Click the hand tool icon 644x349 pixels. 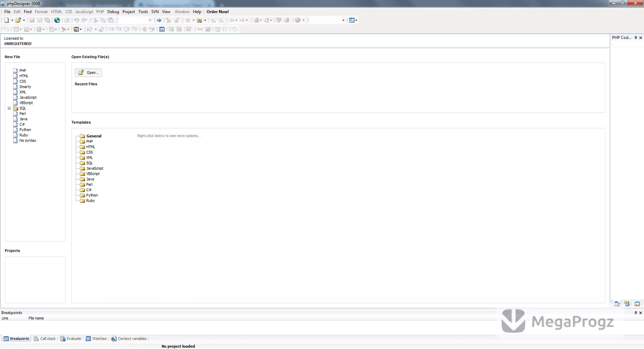[144, 29]
